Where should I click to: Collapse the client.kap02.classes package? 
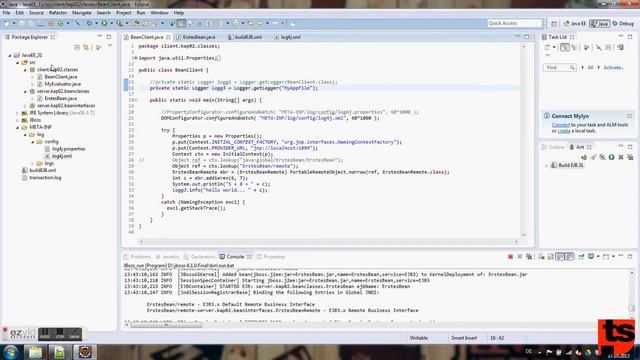click(25, 70)
